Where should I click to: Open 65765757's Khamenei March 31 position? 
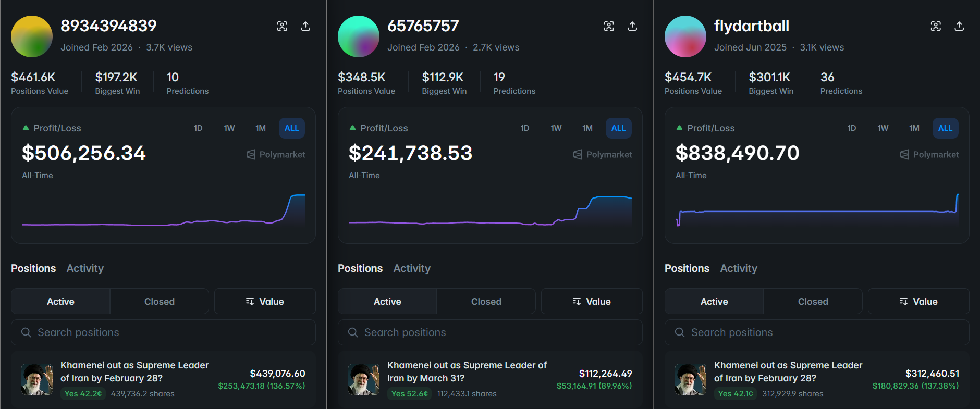[x=467, y=371]
